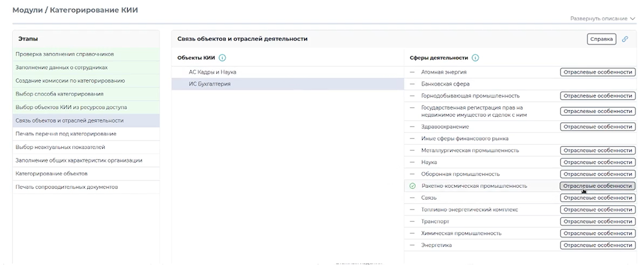
Task: Toggle dash marker for Оборонная промышленность
Action: pos(412,174)
